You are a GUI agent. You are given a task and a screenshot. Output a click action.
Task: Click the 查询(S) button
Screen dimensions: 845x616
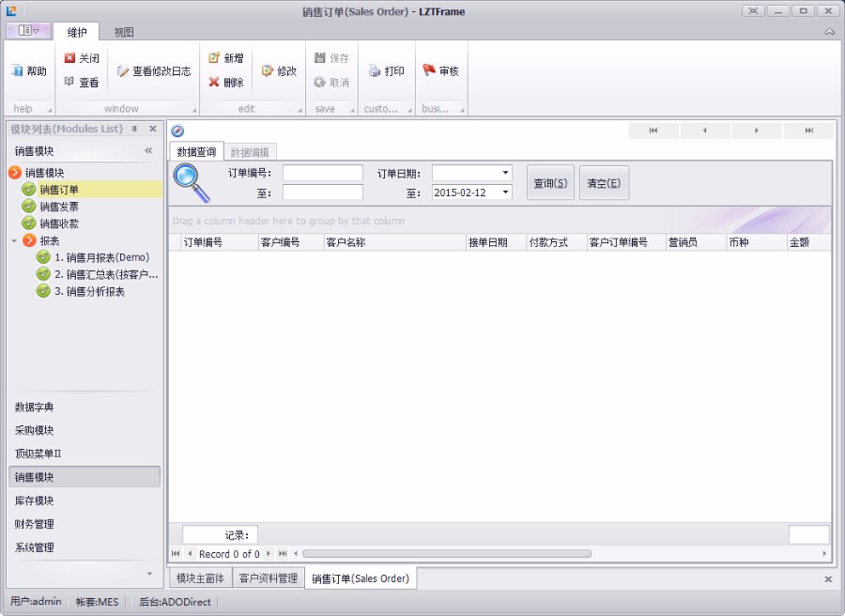click(550, 183)
